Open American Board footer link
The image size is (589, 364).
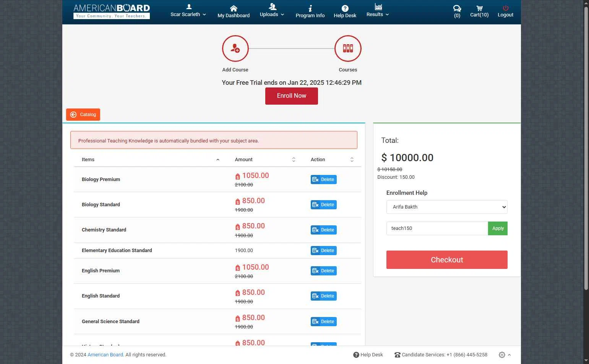[105, 355]
